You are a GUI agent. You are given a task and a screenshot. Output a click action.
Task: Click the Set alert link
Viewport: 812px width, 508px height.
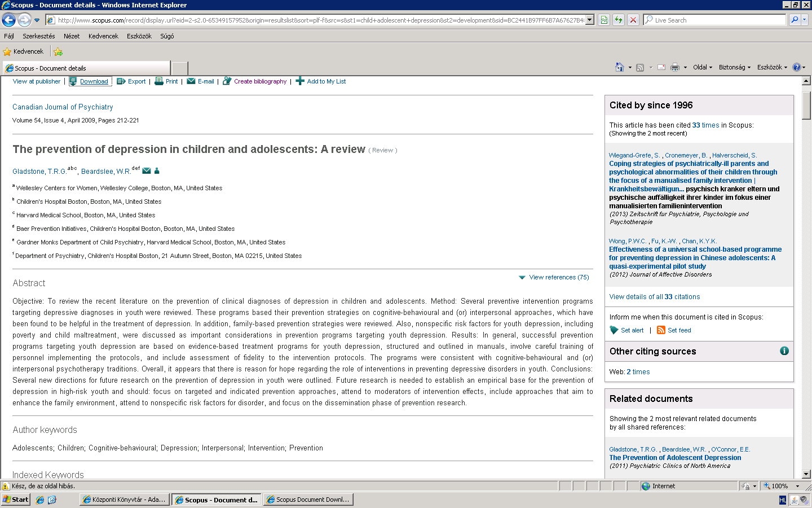632,330
